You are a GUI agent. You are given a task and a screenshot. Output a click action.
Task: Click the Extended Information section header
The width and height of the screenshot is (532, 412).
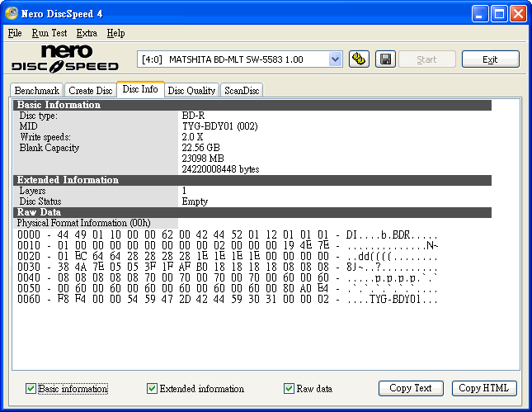tap(252, 180)
